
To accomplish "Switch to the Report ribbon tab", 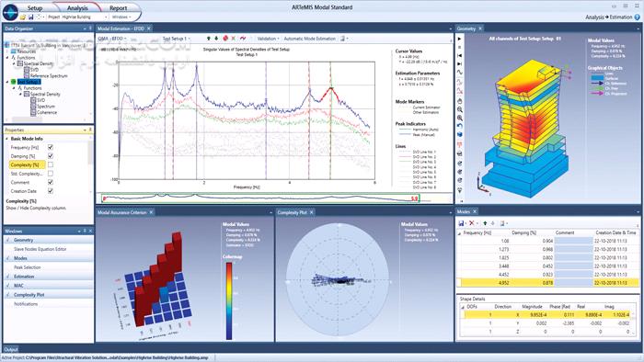I will (x=119, y=7).
